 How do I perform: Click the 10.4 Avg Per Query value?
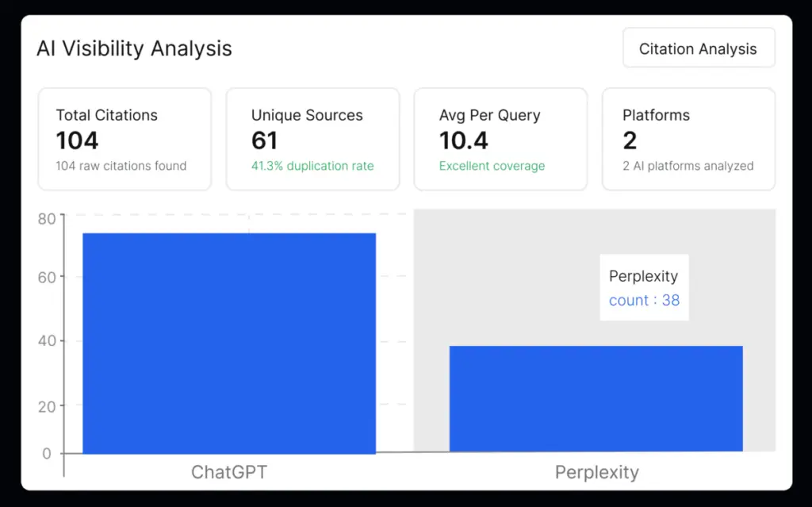pos(463,140)
